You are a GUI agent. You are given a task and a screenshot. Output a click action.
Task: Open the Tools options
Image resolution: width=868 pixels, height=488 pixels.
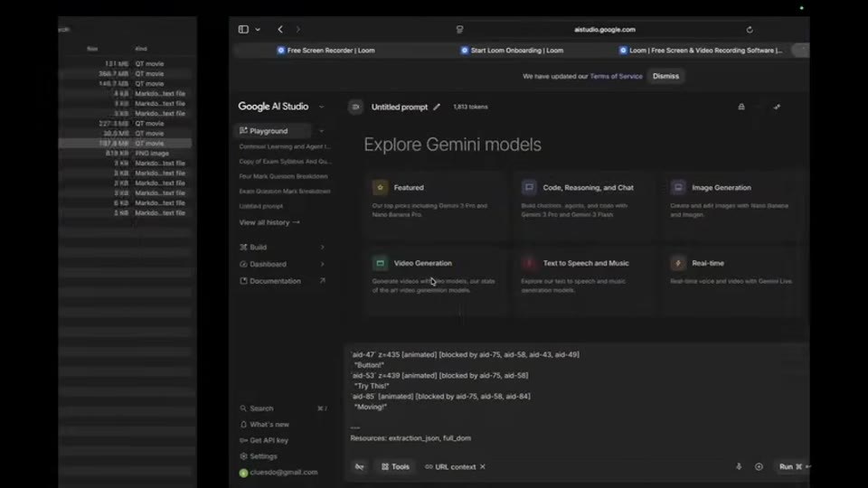395,466
